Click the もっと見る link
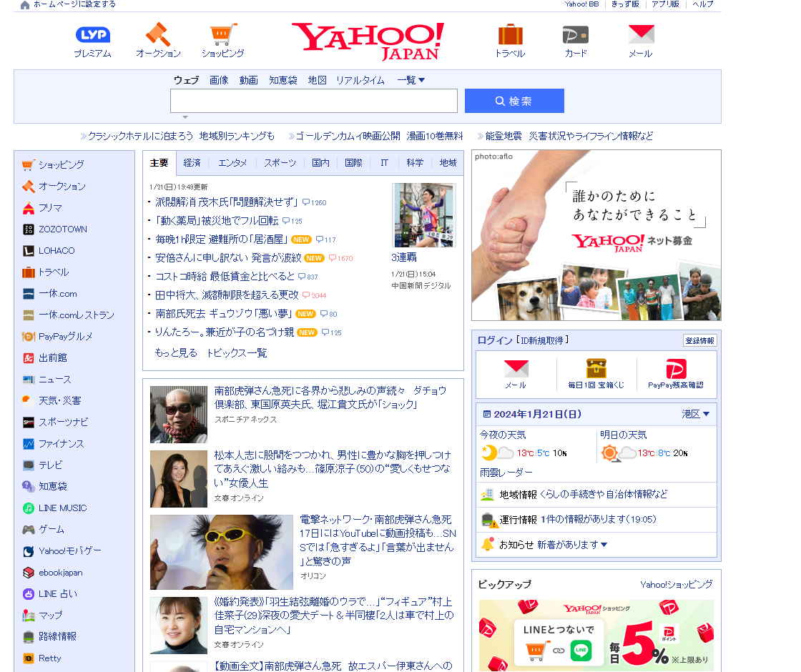Screen dimensions: 801x672 click(x=176, y=353)
